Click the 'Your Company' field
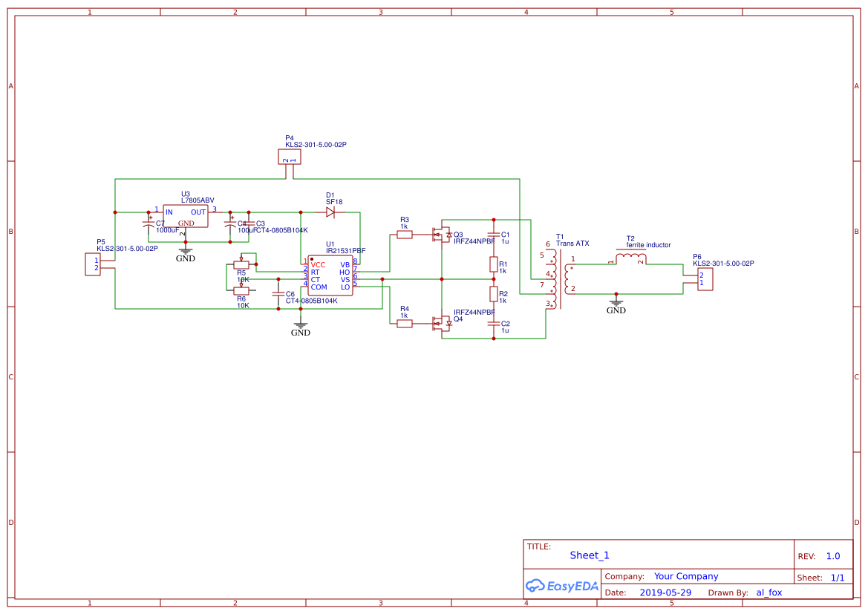Screen dimensions: 868x614 (686, 576)
